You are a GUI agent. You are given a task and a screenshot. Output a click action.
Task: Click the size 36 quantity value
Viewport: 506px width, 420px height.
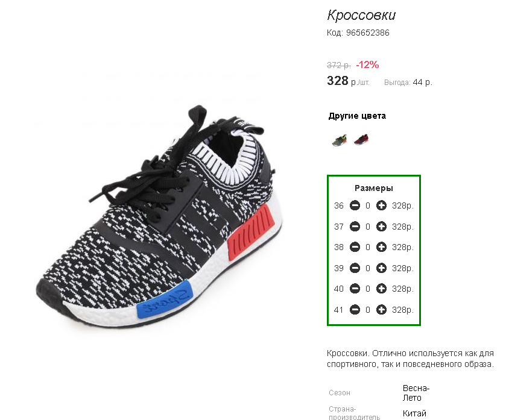(x=368, y=205)
